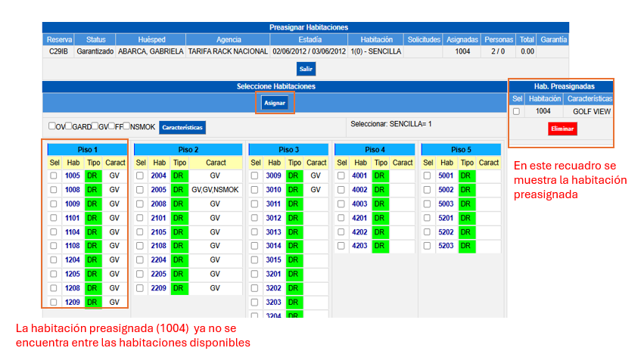This screenshot has width=644, height=351.
Task: Tick the checkbox for room 2005
Action: [x=140, y=190]
